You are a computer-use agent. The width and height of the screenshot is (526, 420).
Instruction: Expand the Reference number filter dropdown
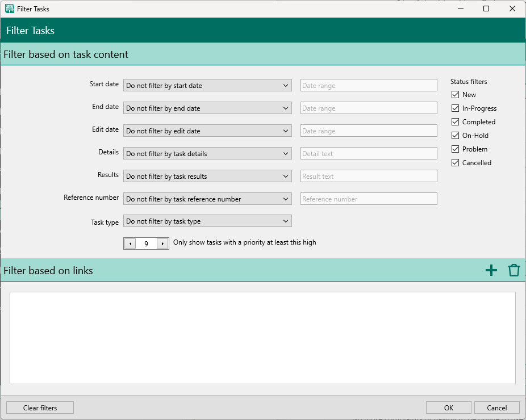tap(207, 199)
